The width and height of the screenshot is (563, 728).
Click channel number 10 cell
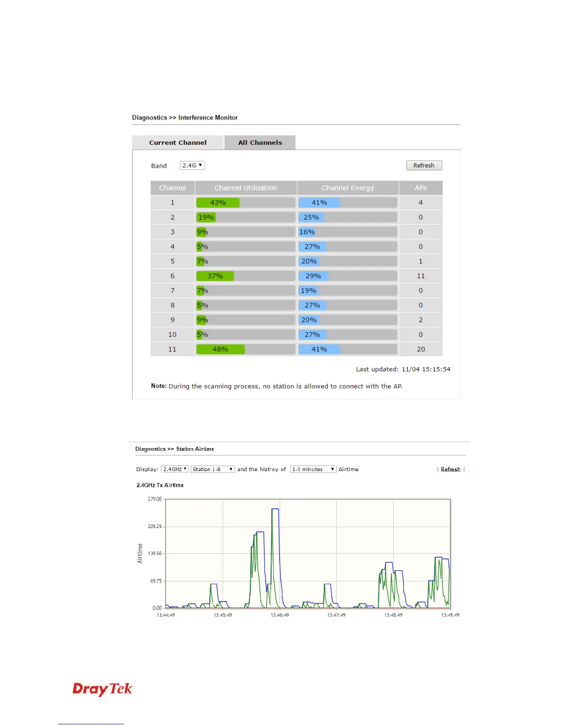click(x=172, y=335)
